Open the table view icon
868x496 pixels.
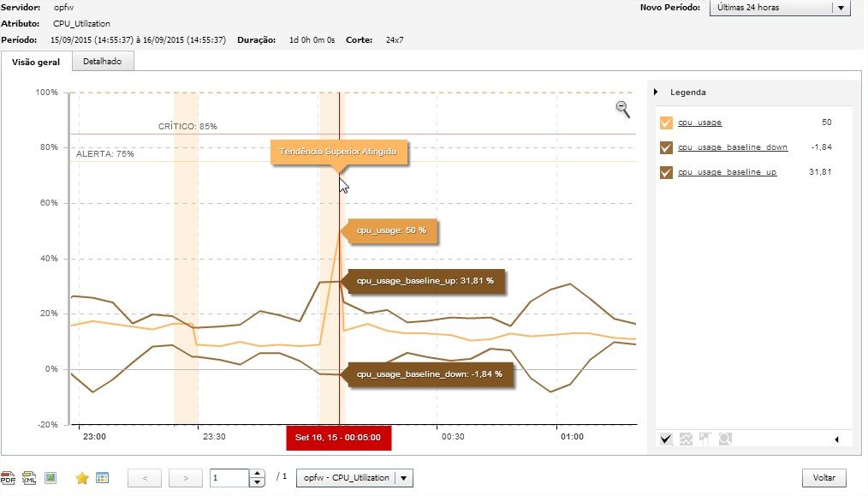pyautogui.click(x=102, y=478)
